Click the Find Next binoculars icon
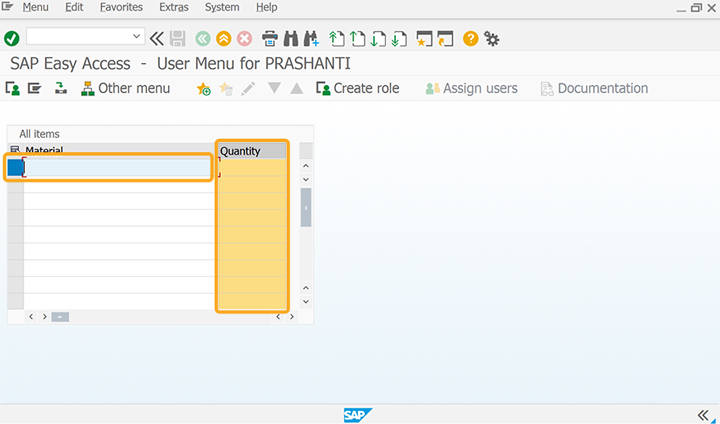 coord(311,39)
